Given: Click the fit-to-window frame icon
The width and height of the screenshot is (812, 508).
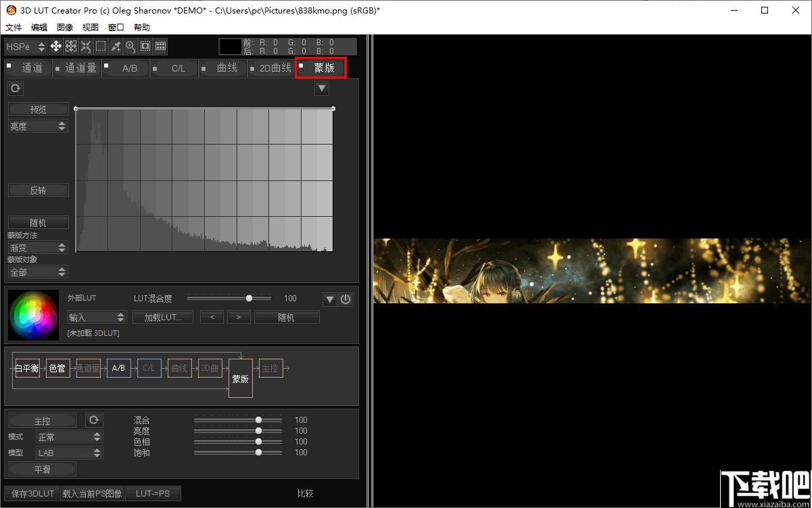Looking at the screenshot, I should coord(145,47).
